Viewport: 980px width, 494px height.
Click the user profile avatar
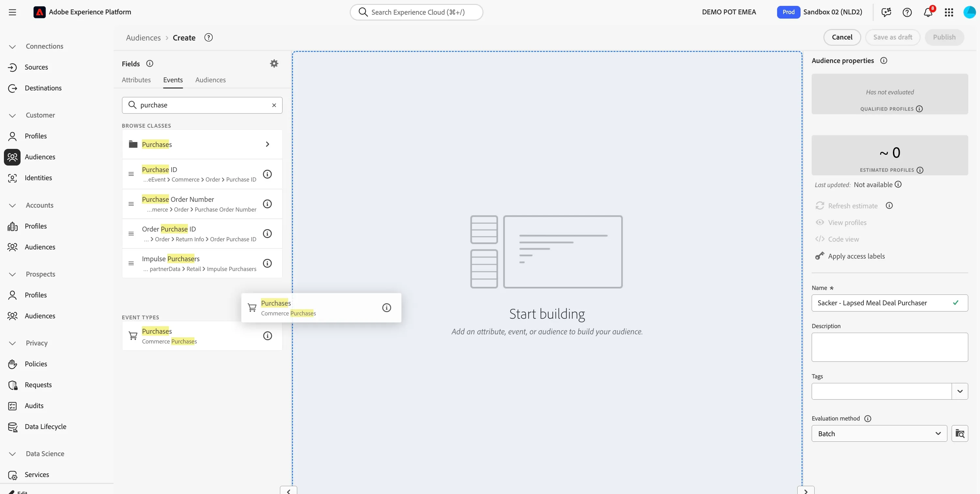coord(969,12)
